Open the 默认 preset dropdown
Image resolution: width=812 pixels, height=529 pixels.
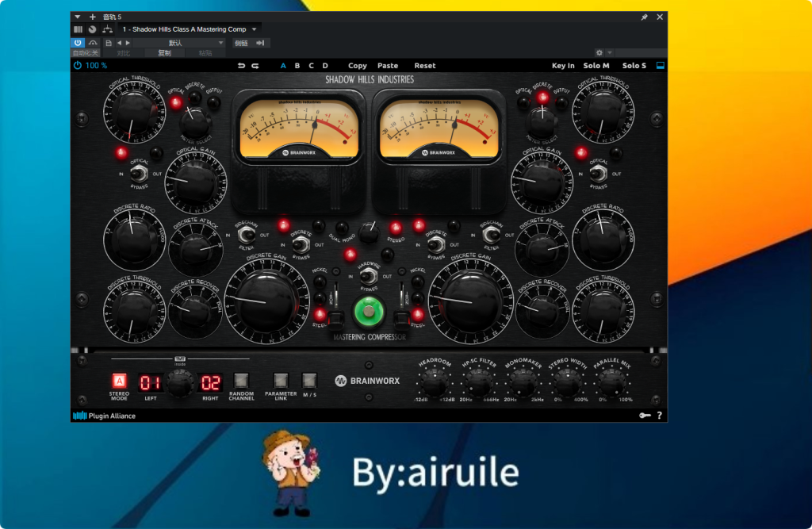coord(179,43)
